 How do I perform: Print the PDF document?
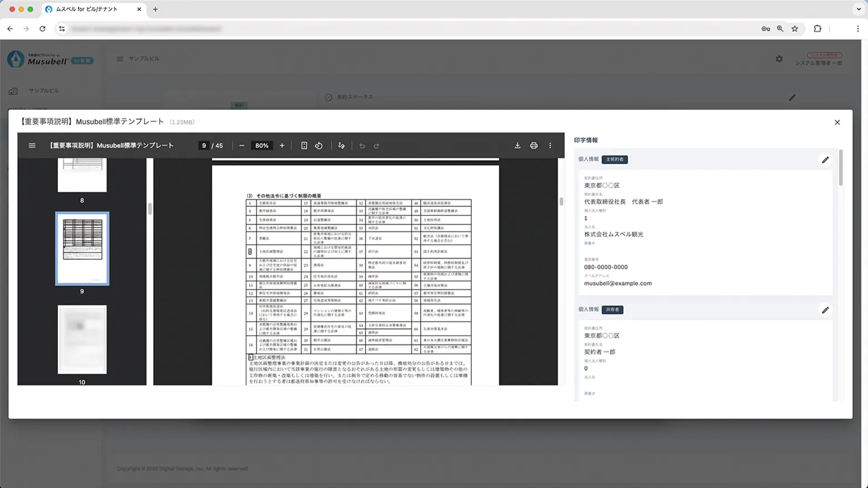(x=534, y=146)
